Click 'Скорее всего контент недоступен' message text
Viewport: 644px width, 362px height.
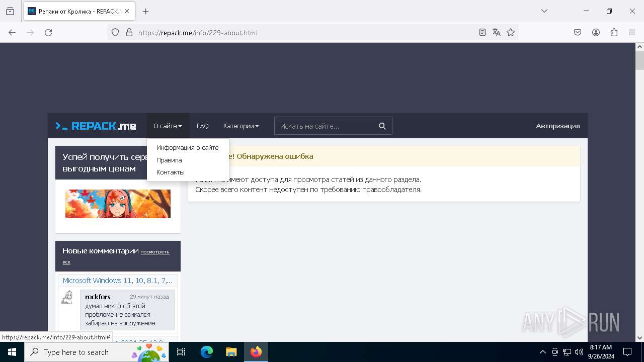[308, 190]
